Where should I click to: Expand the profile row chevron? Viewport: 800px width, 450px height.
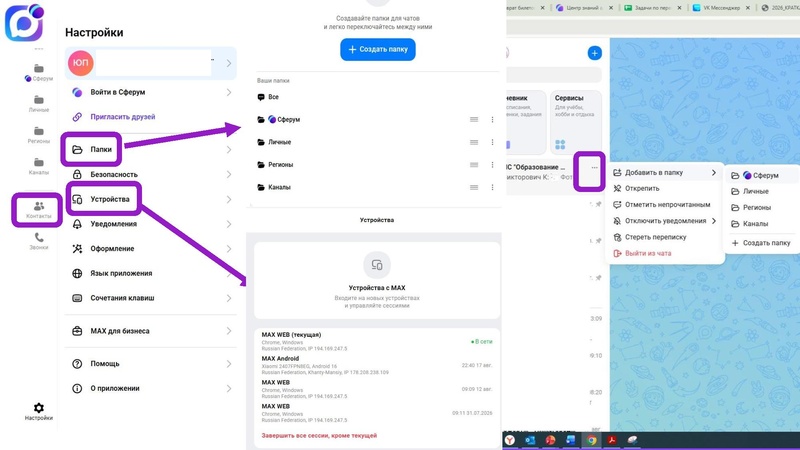click(x=229, y=63)
